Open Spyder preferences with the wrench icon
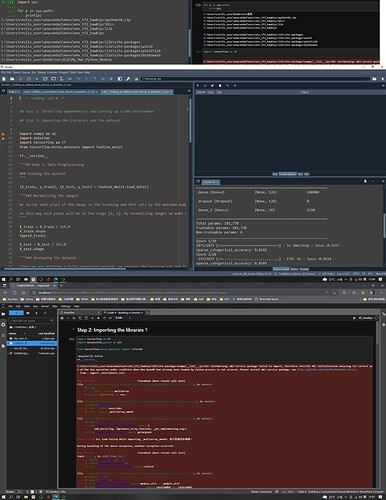386x500 pixels. tap(127, 79)
